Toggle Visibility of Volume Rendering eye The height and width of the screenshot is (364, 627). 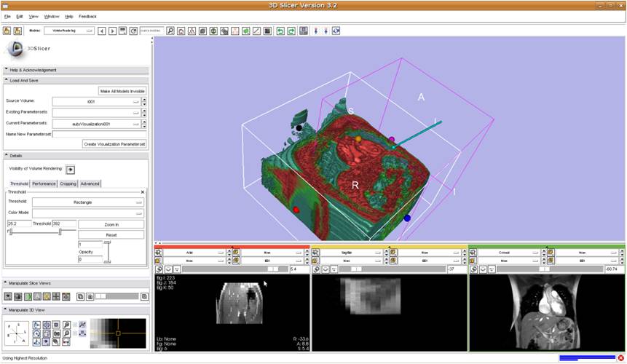70,170
